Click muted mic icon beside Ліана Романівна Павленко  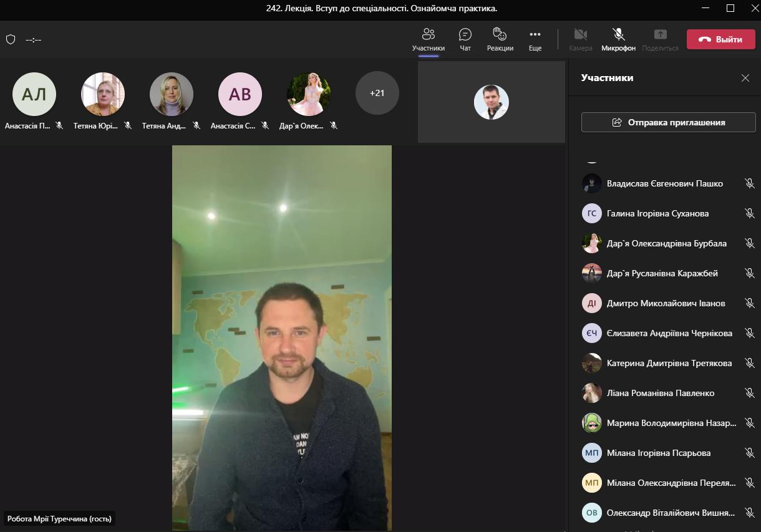pos(749,393)
